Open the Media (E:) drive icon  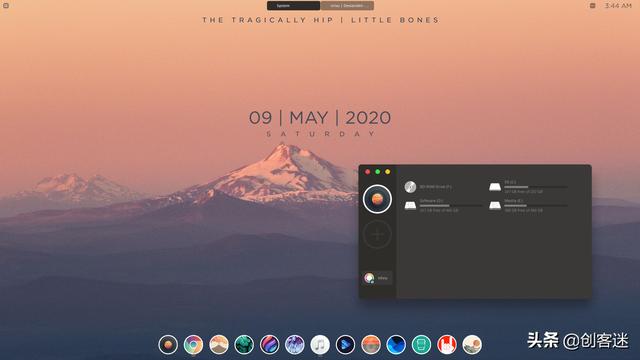495,205
